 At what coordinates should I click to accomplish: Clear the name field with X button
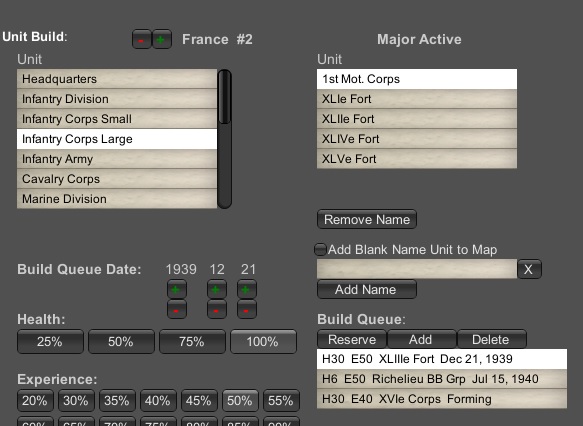(529, 269)
